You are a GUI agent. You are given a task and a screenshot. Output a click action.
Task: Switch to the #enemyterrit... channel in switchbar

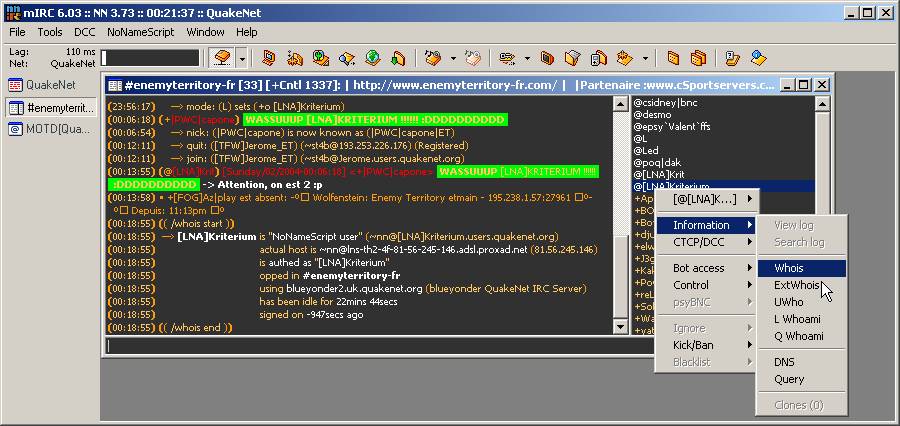tap(51, 107)
